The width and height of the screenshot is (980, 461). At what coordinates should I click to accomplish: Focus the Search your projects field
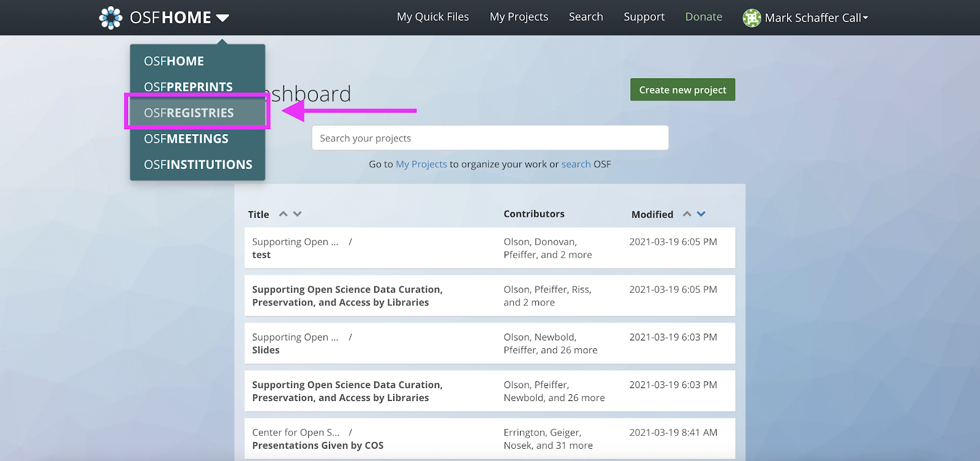pos(490,138)
